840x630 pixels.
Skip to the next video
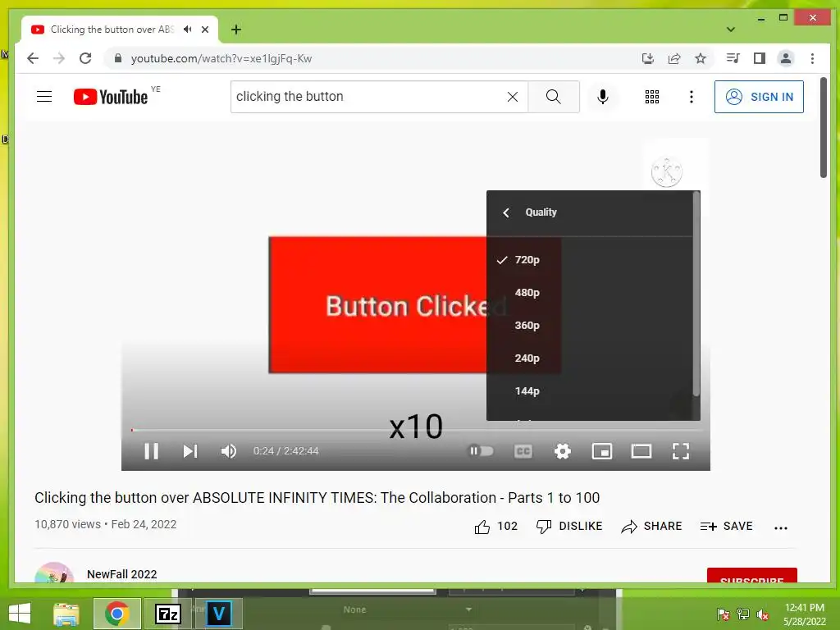click(x=190, y=451)
